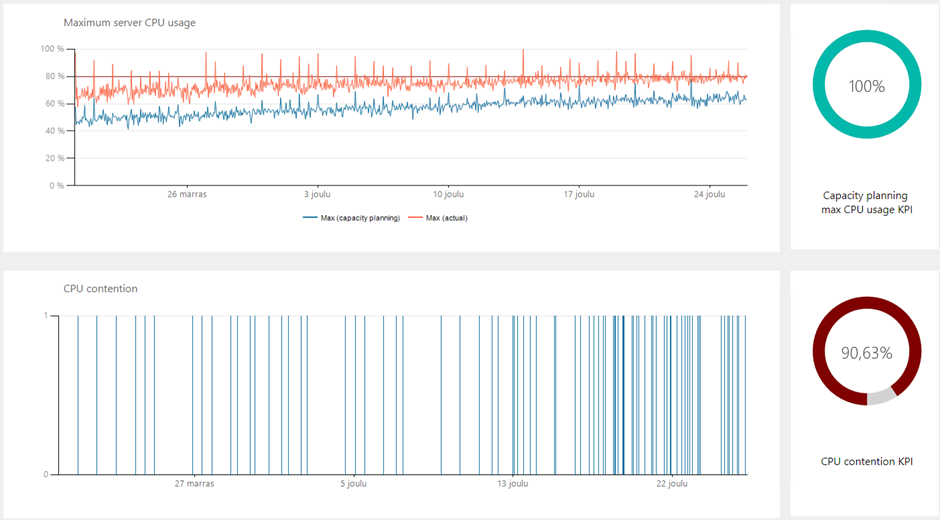
Task: Click the 80 % label on the y-axis
Action: (53, 76)
